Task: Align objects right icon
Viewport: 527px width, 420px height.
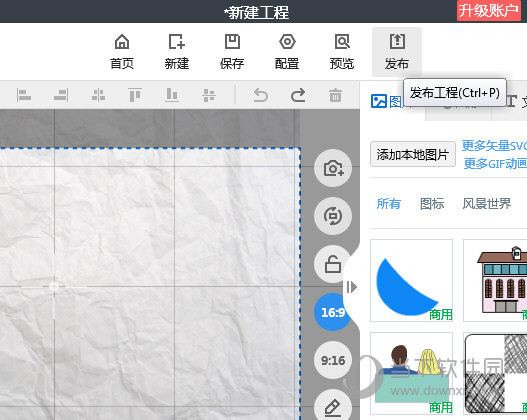Action: (x=61, y=95)
